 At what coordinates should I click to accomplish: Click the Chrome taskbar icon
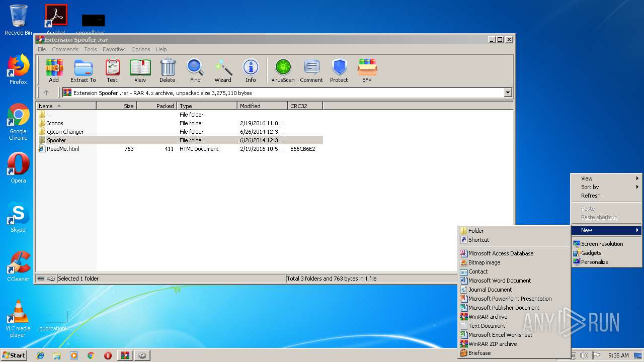91,355
